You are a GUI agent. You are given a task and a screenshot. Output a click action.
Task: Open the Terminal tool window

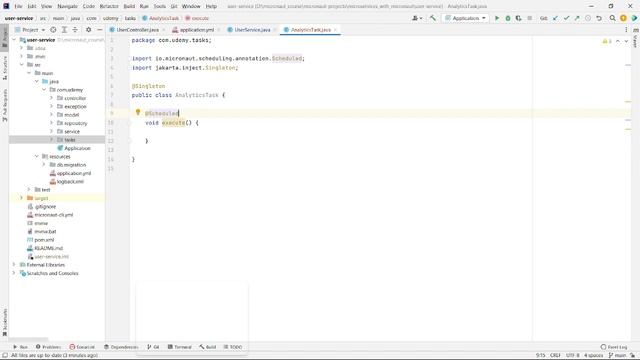click(180, 347)
